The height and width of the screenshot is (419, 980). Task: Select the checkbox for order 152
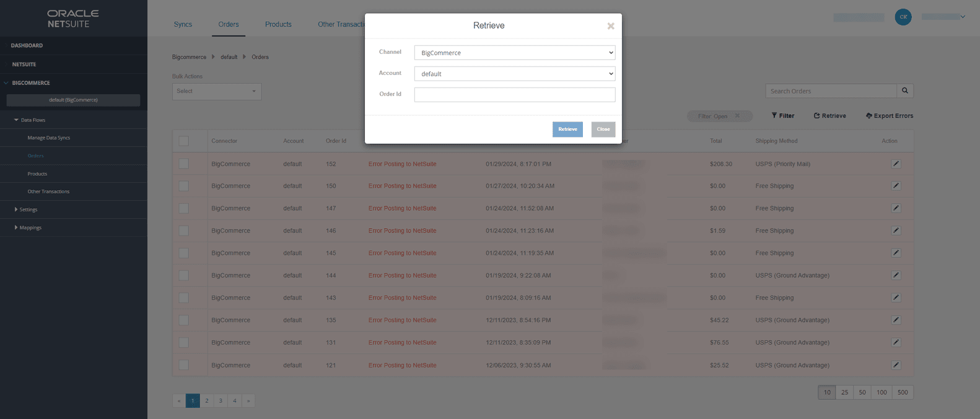183,164
